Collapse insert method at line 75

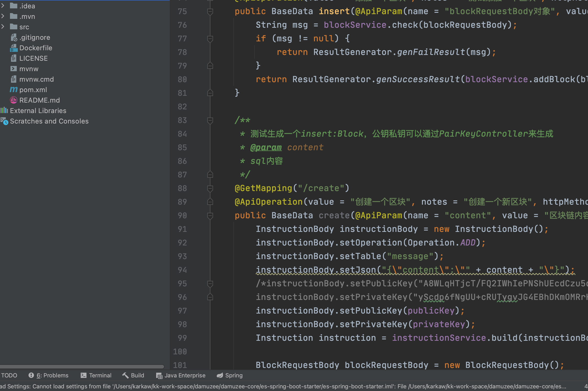pyautogui.click(x=210, y=12)
